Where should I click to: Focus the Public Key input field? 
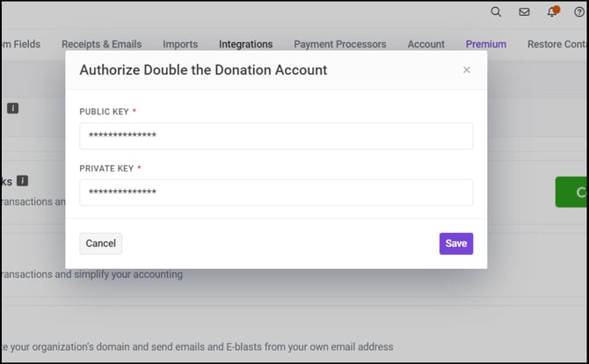[276, 136]
